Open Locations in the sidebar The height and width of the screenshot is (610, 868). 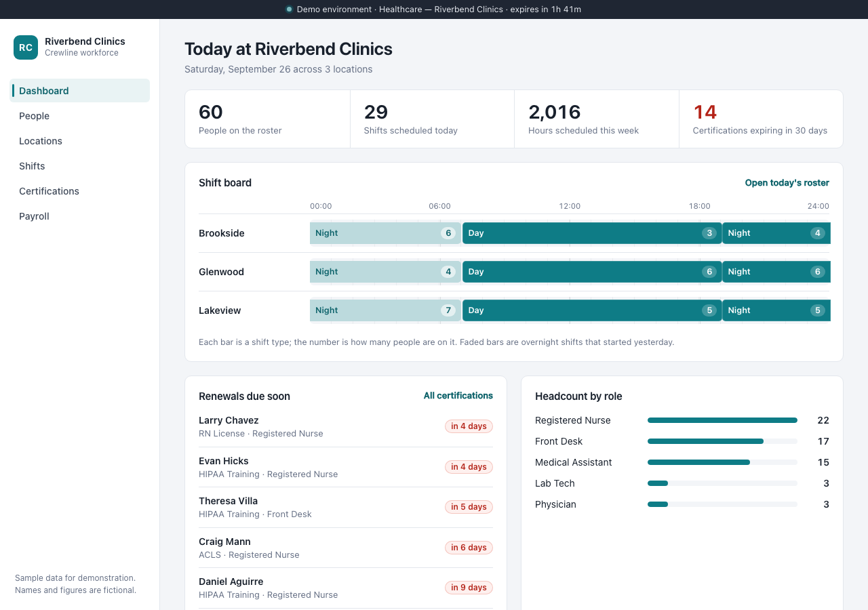80,141
